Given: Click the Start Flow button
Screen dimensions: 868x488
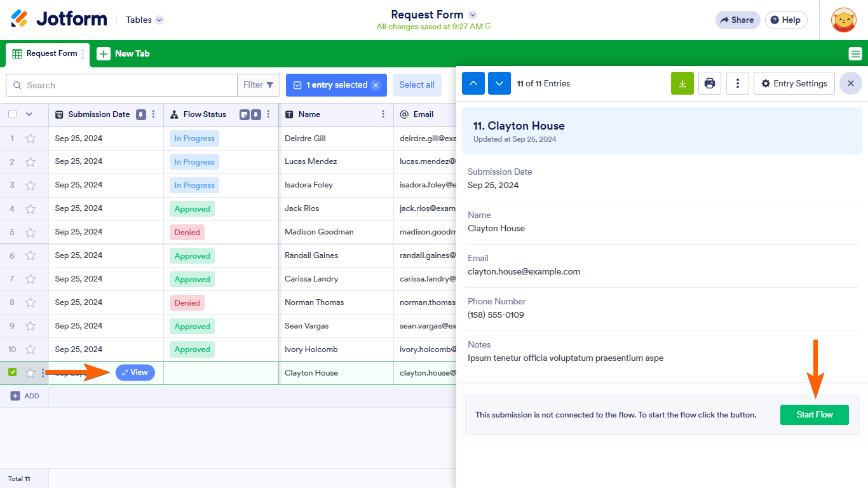Looking at the screenshot, I should [x=814, y=415].
